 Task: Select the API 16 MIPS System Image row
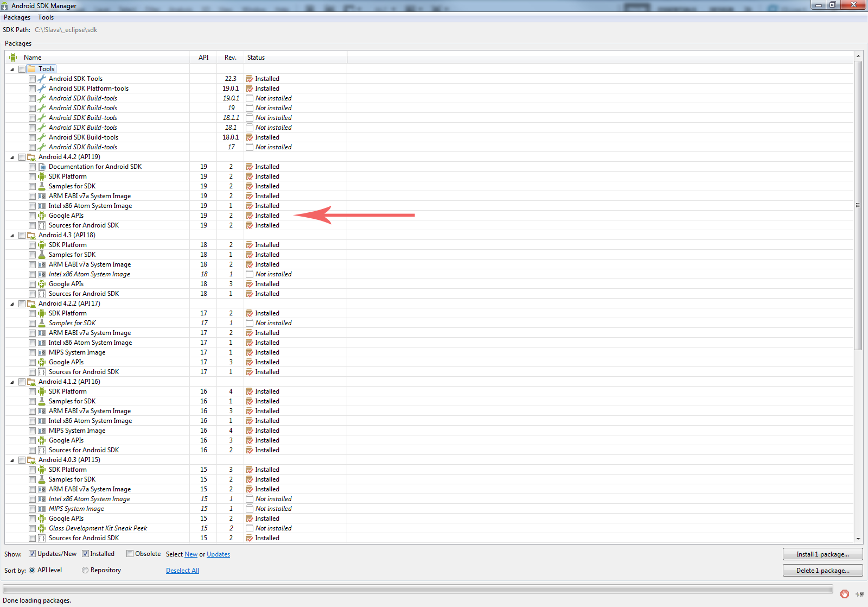click(x=430, y=431)
